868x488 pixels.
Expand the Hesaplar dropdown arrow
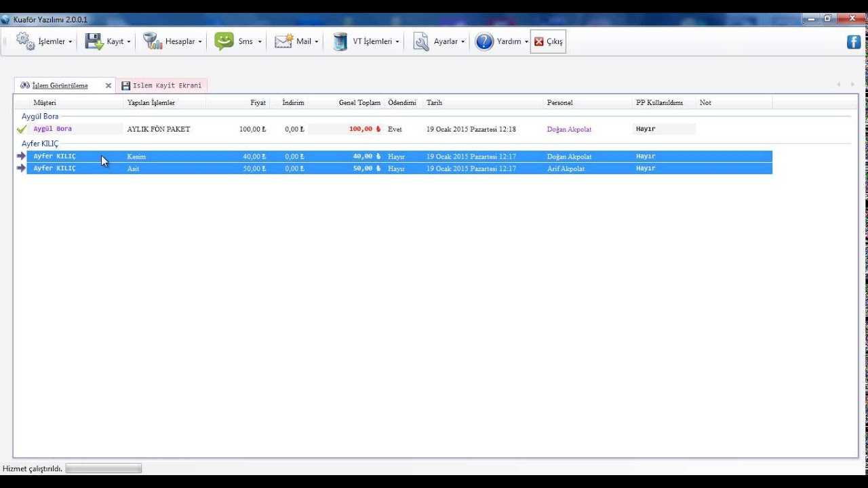tap(200, 42)
